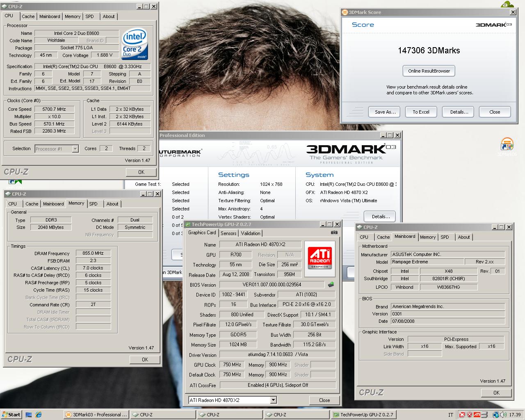525x420 pixels.
Task: Click Details... in the 3DMark Score window
Action: tap(459, 112)
